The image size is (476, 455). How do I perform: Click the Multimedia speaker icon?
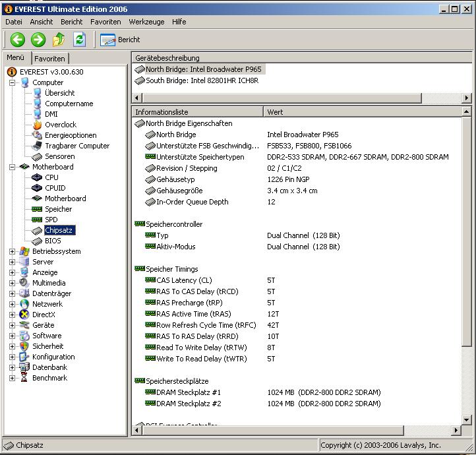click(x=24, y=283)
